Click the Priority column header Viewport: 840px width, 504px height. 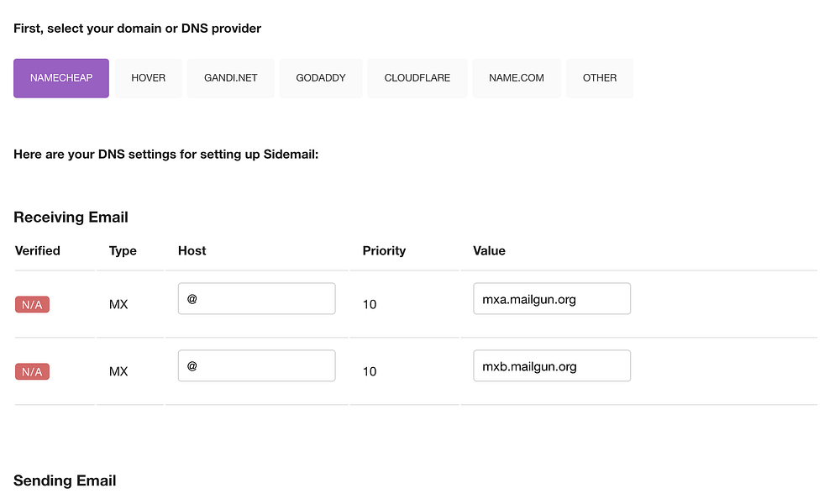click(x=384, y=251)
